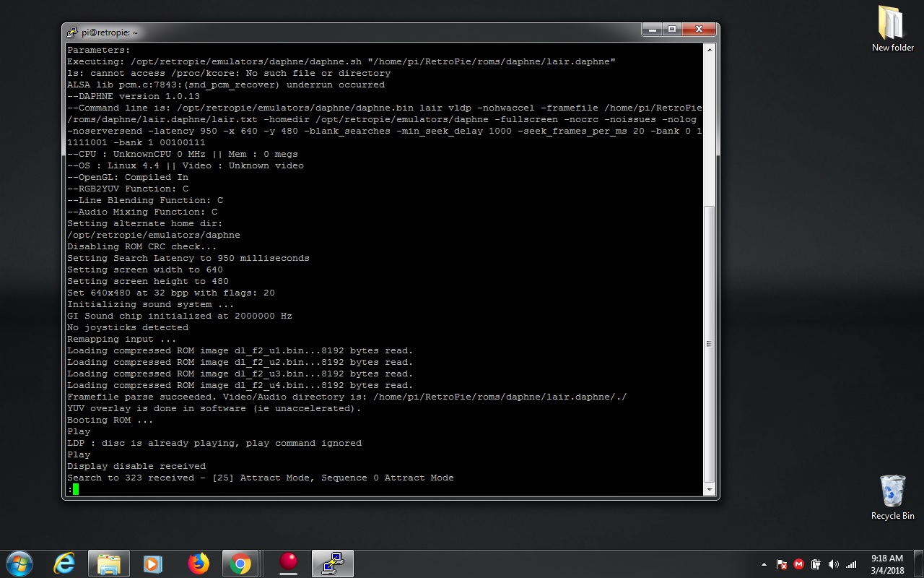The image size is (924, 578).
Task: Click the Show desktop button
Action: coord(920,564)
